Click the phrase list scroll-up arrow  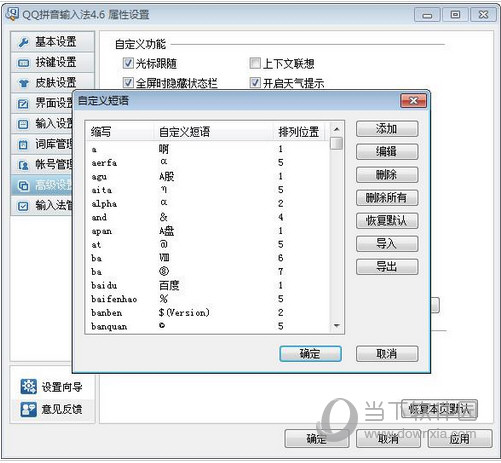(x=337, y=129)
